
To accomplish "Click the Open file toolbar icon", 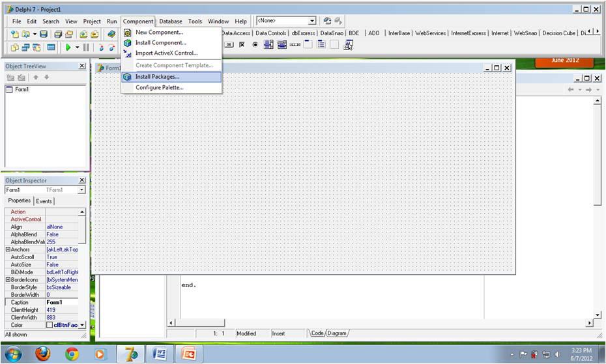I will [x=26, y=34].
